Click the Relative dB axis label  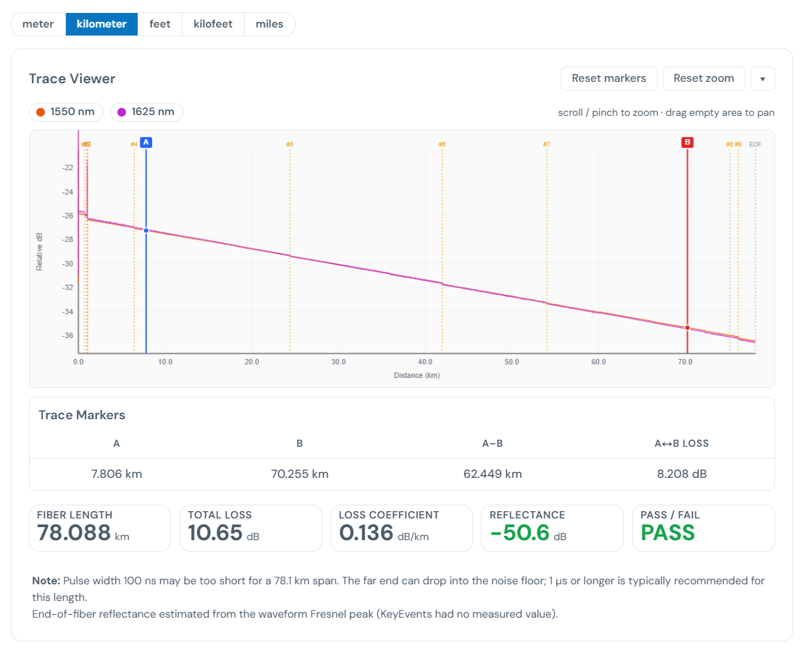39,252
